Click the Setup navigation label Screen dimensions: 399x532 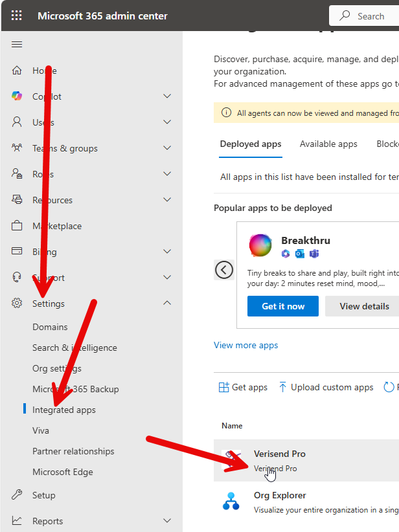tap(44, 495)
